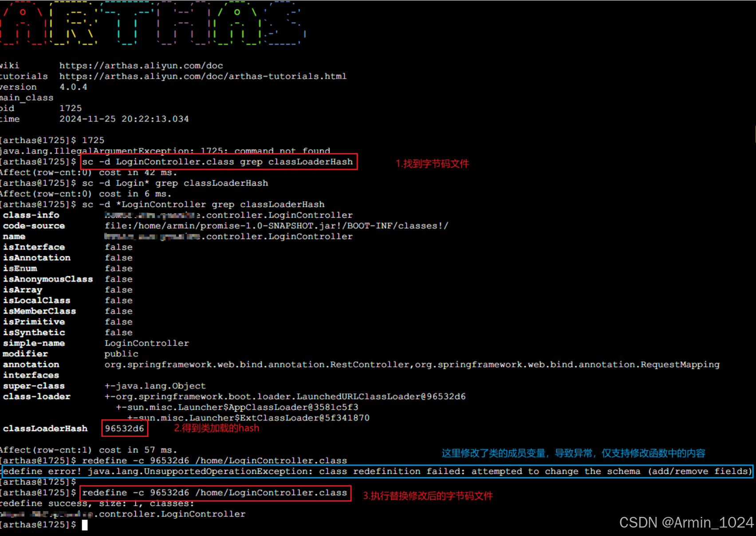Click the final controller.LoginController output line
This screenshot has width=756, height=536.
coord(123,514)
